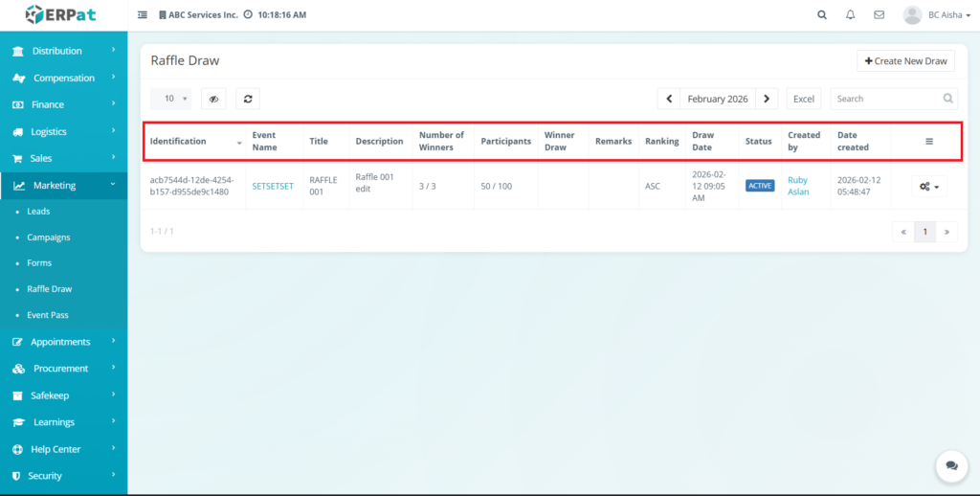980x496 pixels.
Task: Open the row actions gear dropdown
Action: point(929,187)
